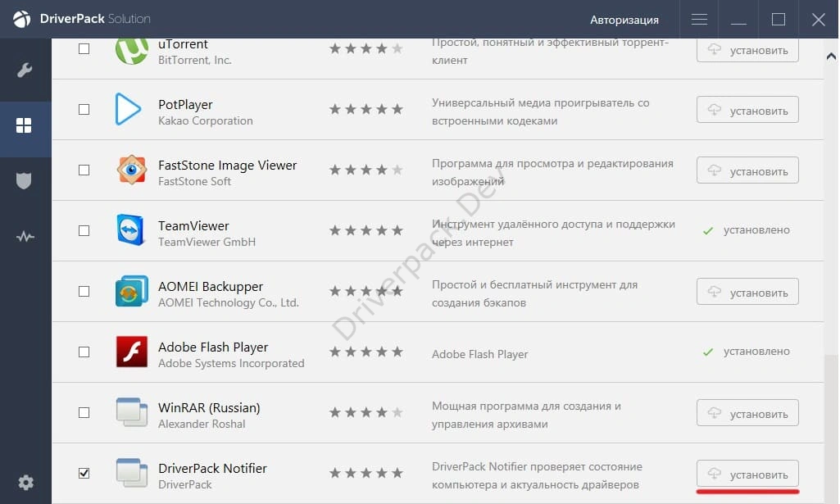Click установлено status for TeamViewer
The width and height of the screenshot is (840, 504).
point(756,229)
